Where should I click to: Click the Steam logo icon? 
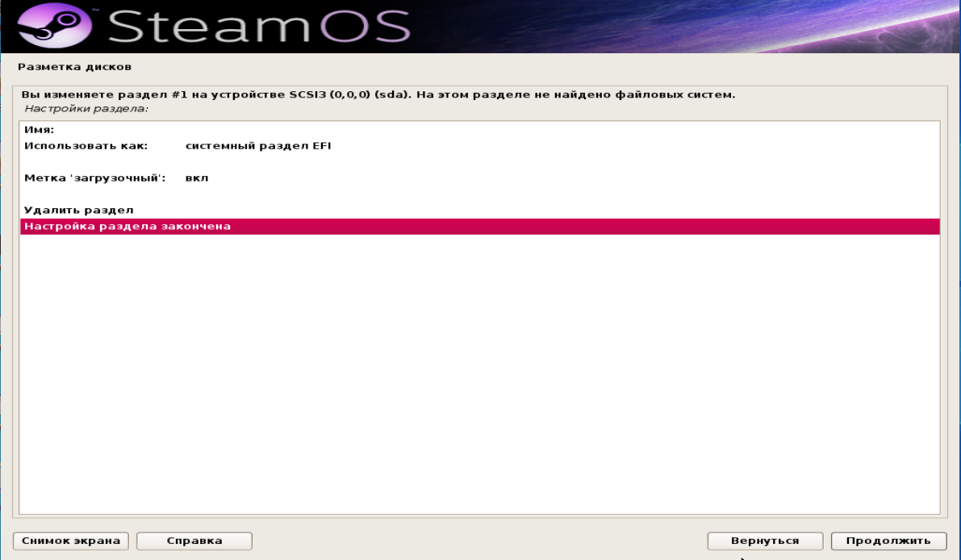point(55,25)
